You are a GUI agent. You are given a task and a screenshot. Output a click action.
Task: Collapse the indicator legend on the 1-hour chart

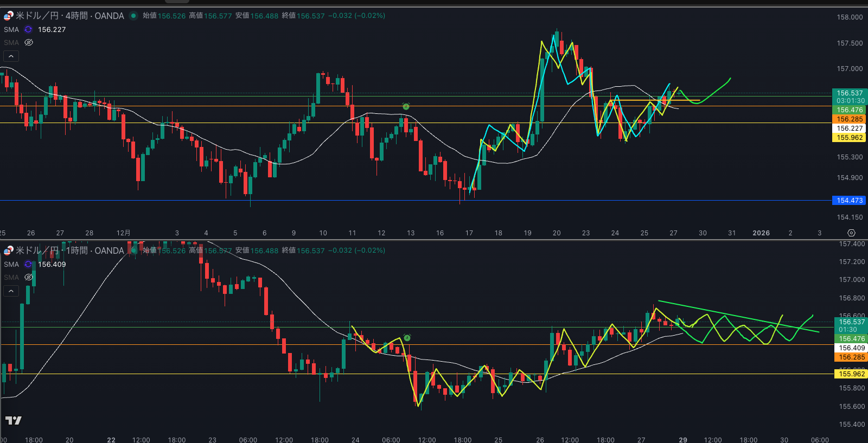point(11,291)
